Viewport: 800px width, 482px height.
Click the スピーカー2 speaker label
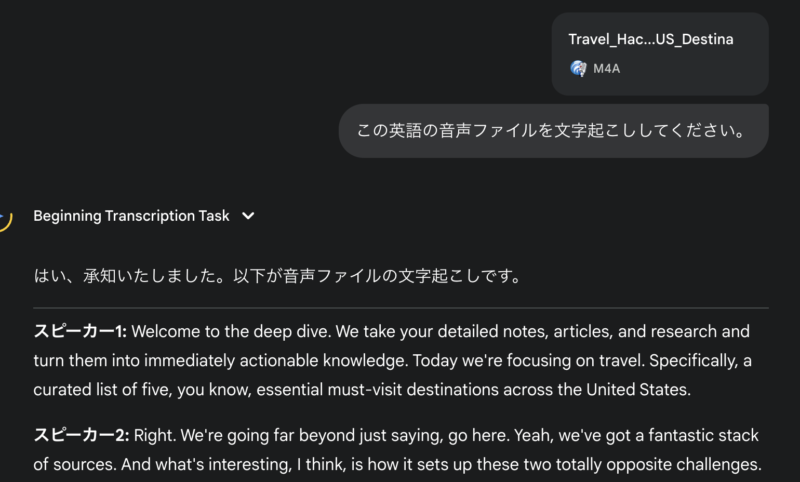80,435
